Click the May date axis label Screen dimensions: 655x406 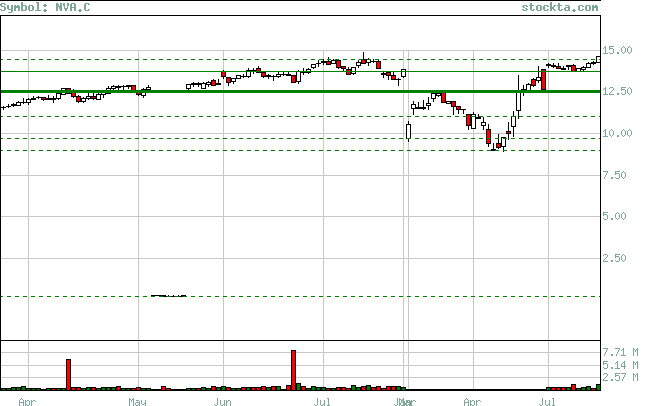137,402
